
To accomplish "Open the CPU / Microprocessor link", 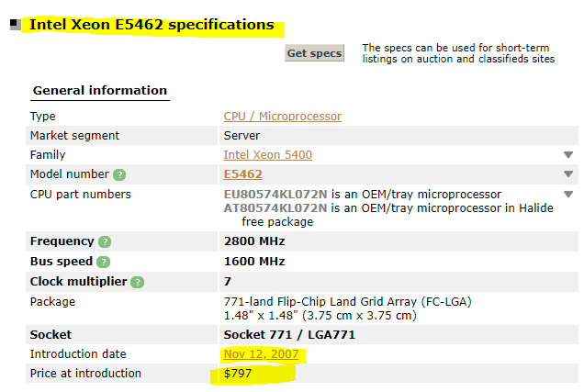I will click(282, 117).
